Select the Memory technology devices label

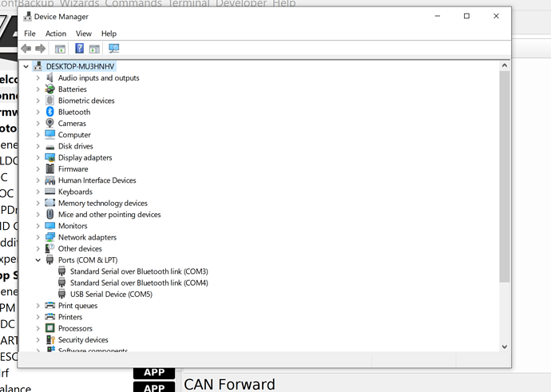(x=102, y=203)
